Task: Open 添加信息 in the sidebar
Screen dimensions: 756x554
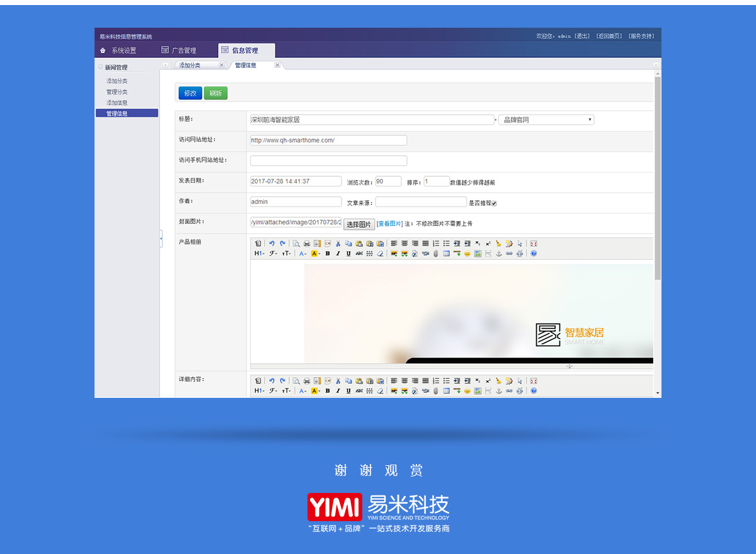Action: tap(117, 103)
